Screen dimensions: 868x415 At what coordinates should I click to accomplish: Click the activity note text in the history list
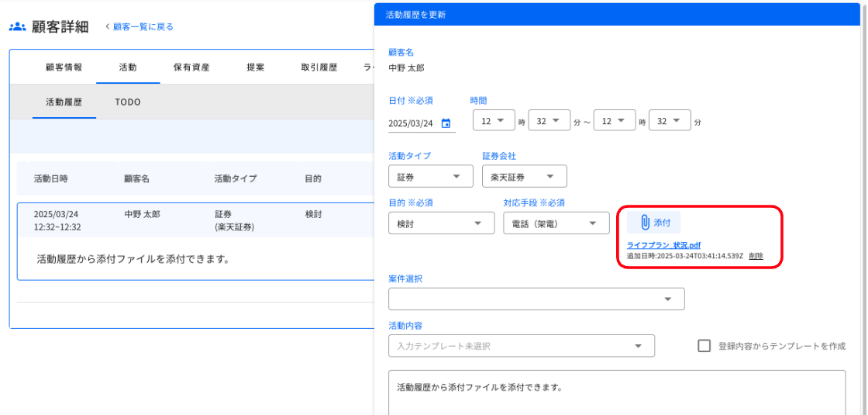[x=133, y=259]
